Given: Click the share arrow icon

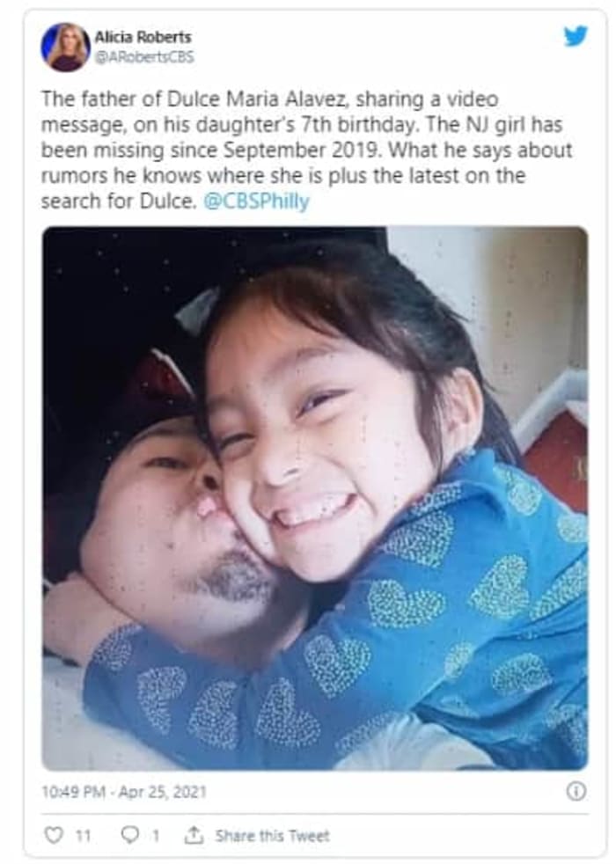Looking at the screenshot, I should 193,836.
